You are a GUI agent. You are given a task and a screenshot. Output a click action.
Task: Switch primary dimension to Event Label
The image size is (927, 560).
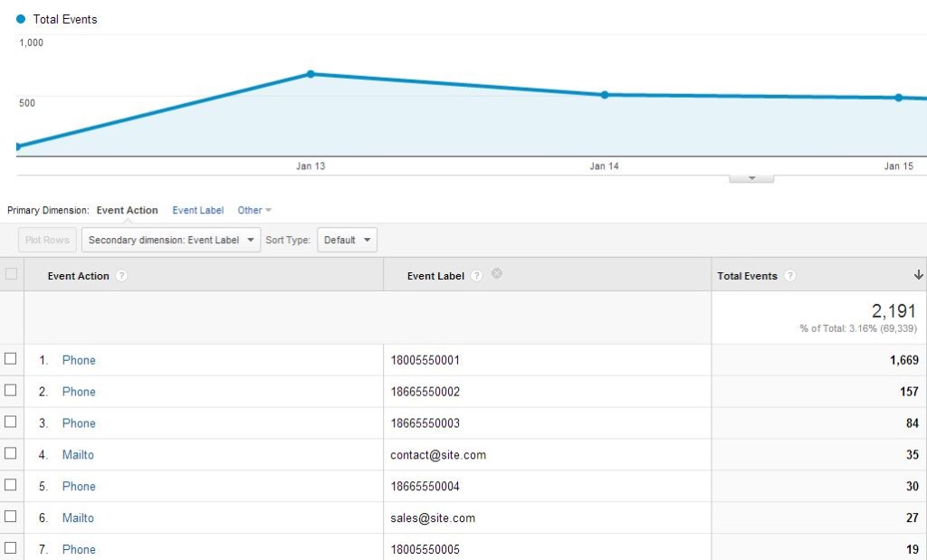pyautogui.click(x=197, y=211)
